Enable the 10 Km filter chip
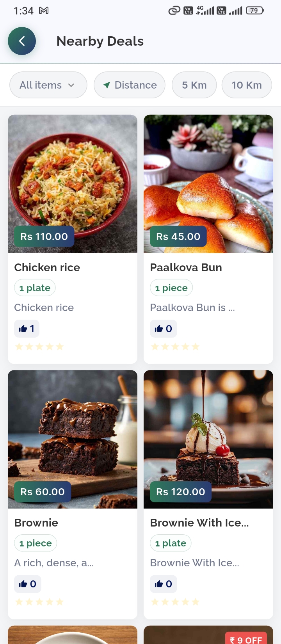Screen dimensions: 281x644 tap(247, 85)
